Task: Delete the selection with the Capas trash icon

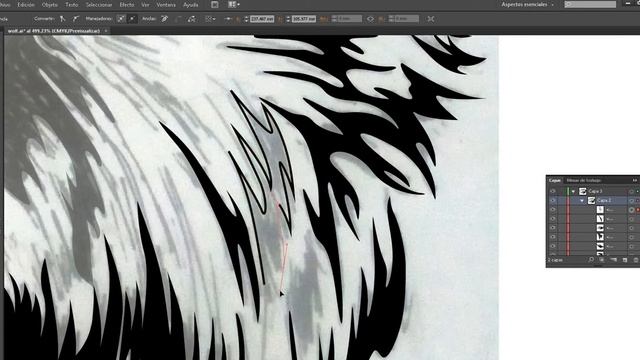Action: point(636,260)
